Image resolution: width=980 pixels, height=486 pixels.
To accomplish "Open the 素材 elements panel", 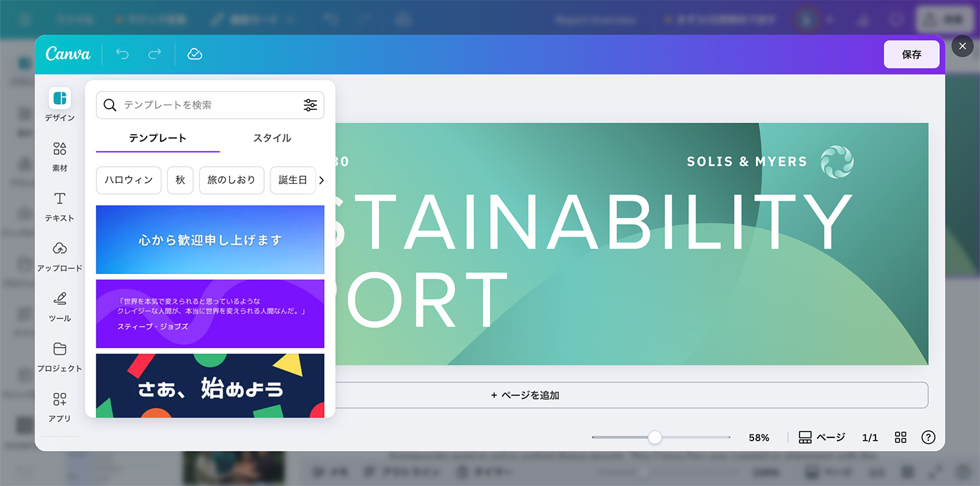I will click(60, 149).
